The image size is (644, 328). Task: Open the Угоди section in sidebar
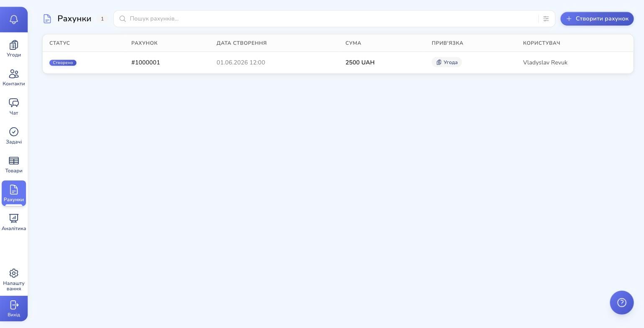point(14,49)
